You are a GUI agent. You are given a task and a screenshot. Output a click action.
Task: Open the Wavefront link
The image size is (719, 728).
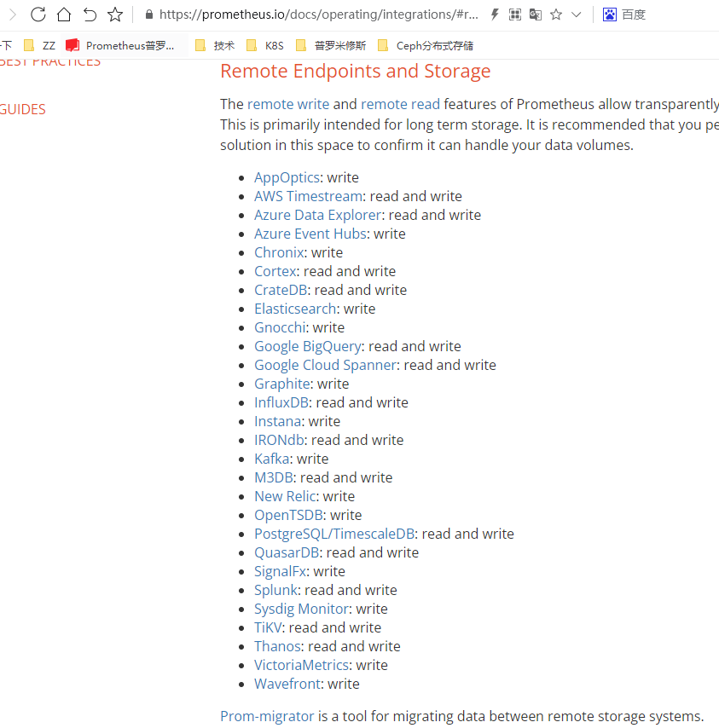[x=287, y=684]
